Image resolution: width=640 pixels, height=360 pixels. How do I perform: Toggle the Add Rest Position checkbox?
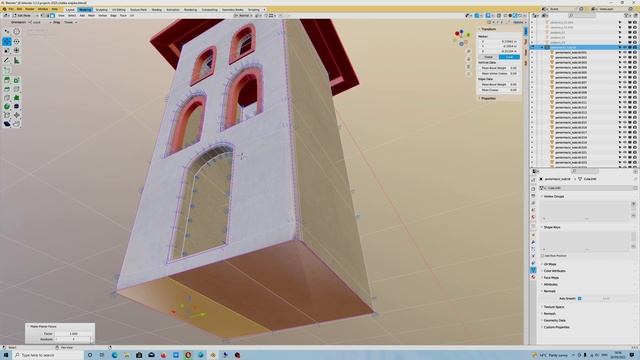(542, 256)
